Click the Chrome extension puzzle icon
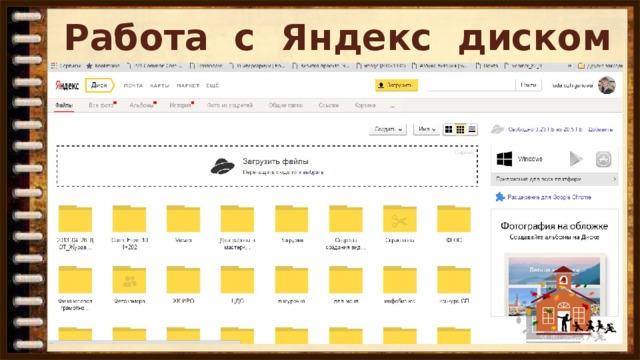640x360 pixels. [x=500, y=197]
